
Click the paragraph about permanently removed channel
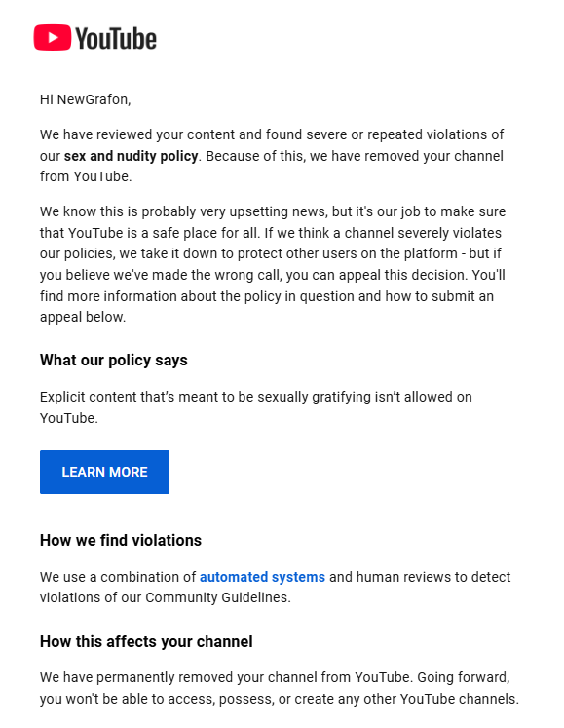click(x=280, y=688)
